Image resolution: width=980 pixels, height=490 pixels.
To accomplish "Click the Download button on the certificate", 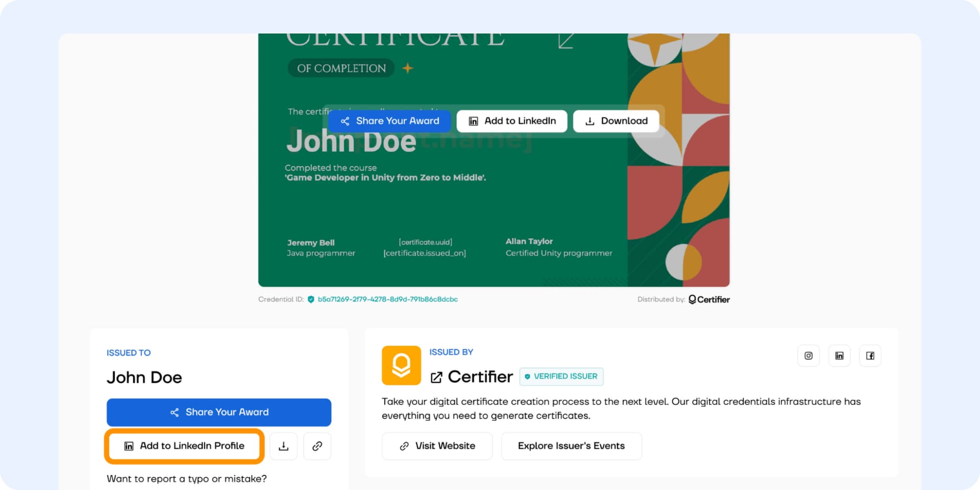I will (616, 121).
